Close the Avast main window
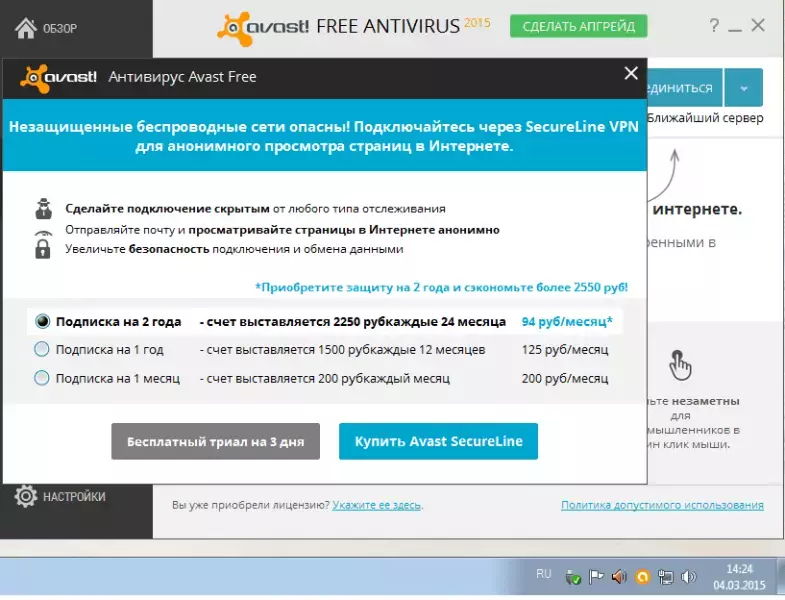Screen dimensions: 785x600 [x=758, y=25]
